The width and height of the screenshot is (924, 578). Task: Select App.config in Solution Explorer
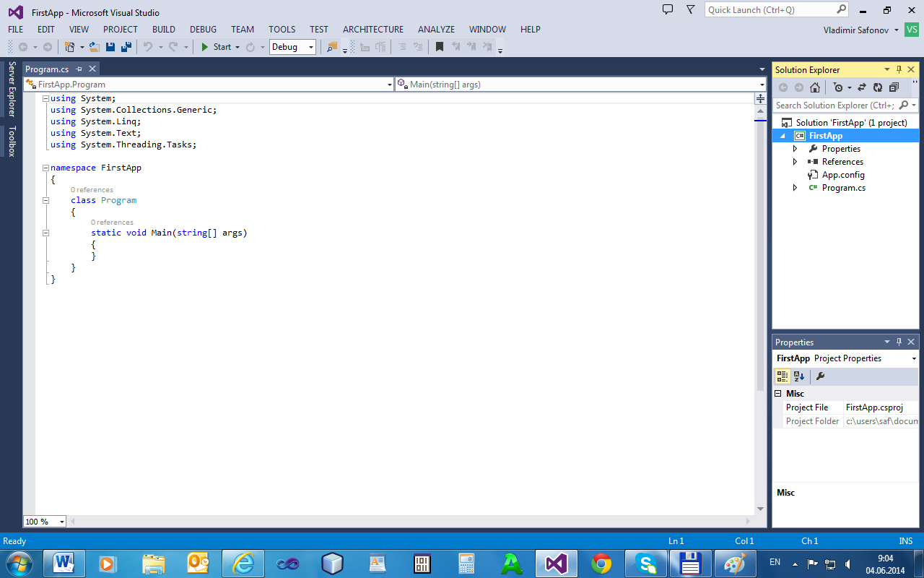(x=843, y=175)
